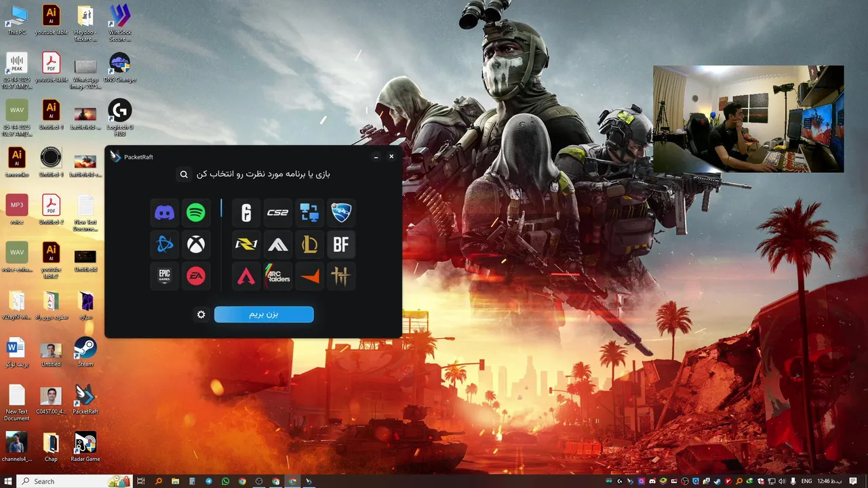Select the Spotify icon in PacketRaft
This screenshot has height=488, width=868.
[x=196, y=213]
